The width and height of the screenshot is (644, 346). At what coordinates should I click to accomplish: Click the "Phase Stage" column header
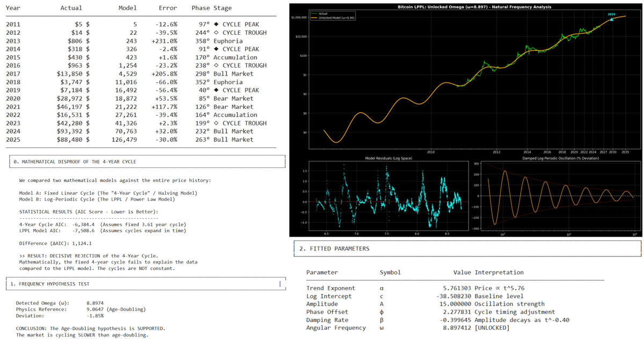click(211, 8)
